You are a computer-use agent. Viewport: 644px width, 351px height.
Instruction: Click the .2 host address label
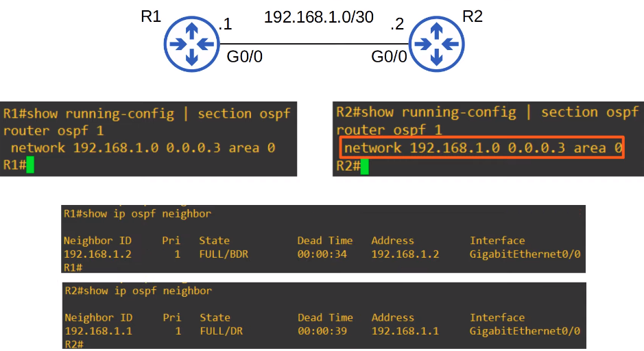(396, 26)
